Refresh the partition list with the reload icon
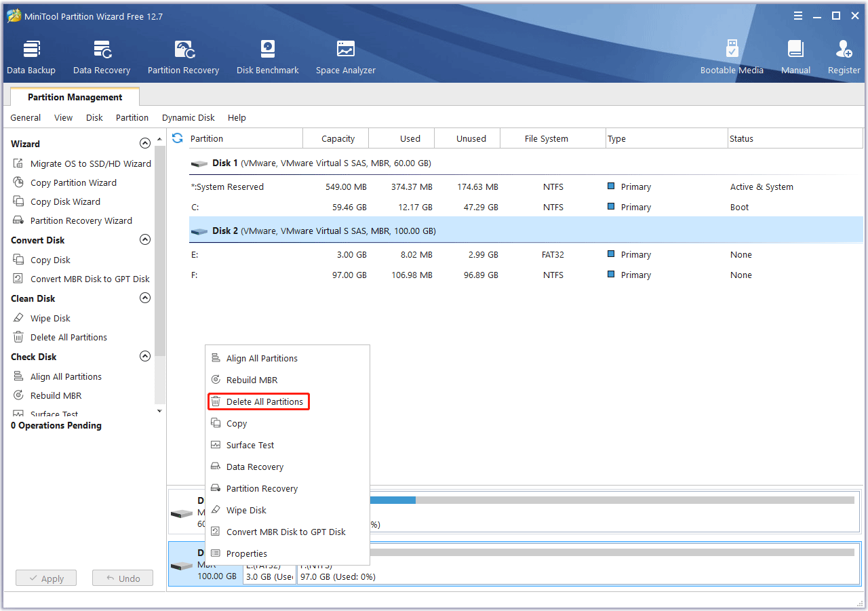Viewport: 868px width, 611px height. tap(178, 138)
